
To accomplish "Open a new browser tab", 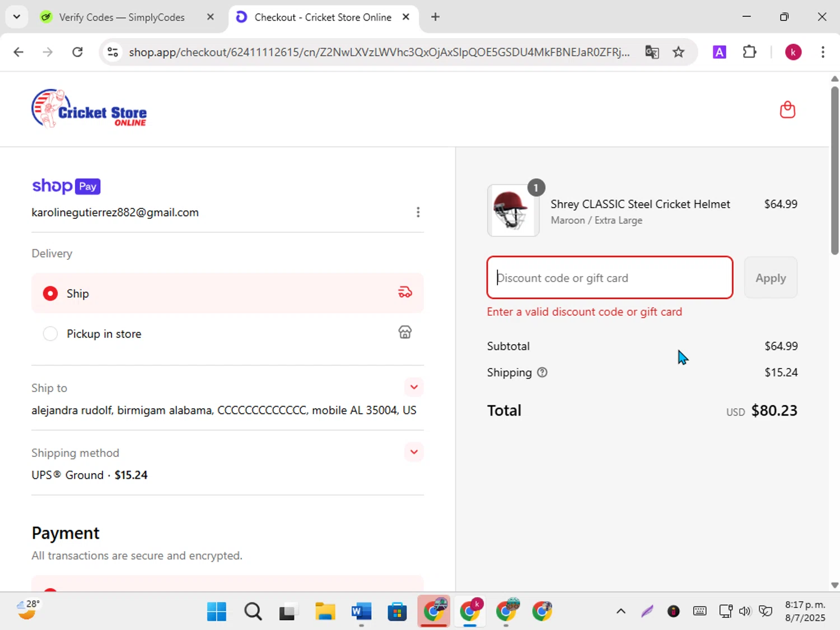I will tap(435, 17).
